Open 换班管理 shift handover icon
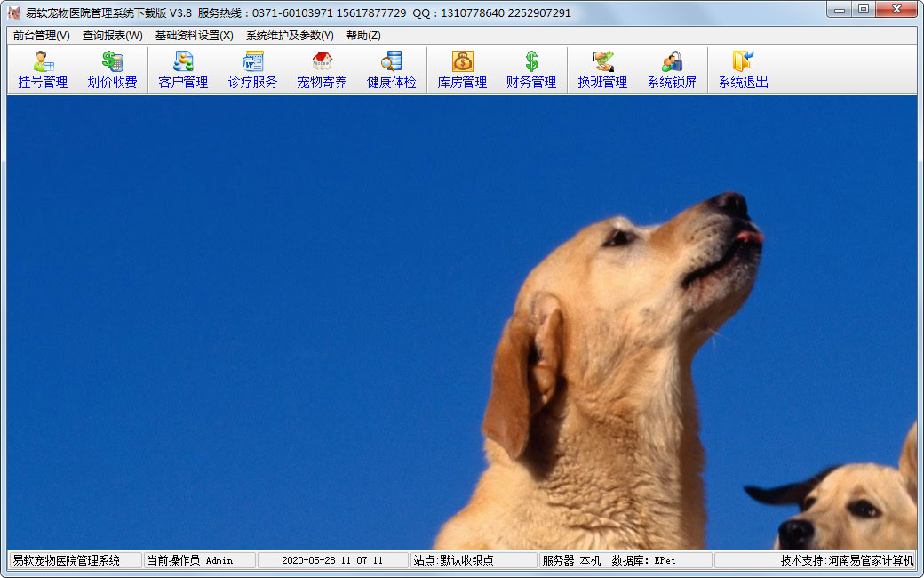924x578 pixels. coord(602,70)
